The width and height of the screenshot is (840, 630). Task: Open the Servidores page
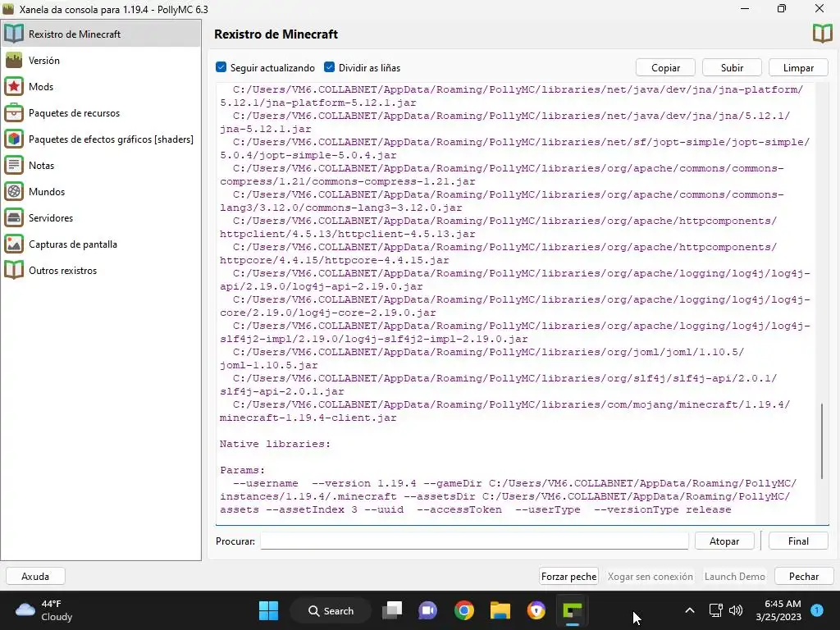101,217
